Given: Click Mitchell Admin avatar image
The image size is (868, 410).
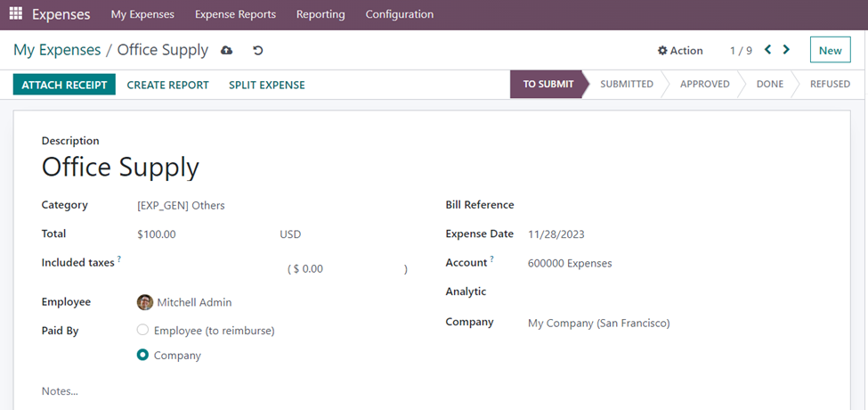Looking at the screenshot, I should (x=145, y=302).
